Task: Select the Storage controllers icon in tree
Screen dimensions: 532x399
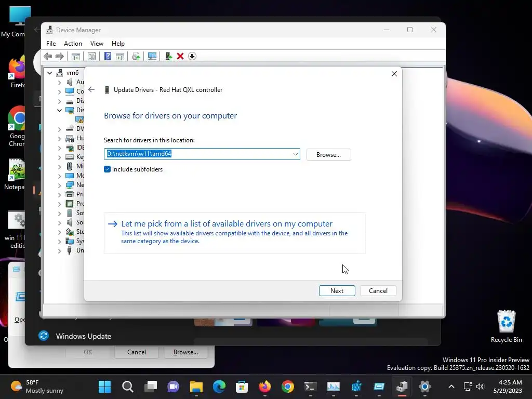Action: click(70, 232)
